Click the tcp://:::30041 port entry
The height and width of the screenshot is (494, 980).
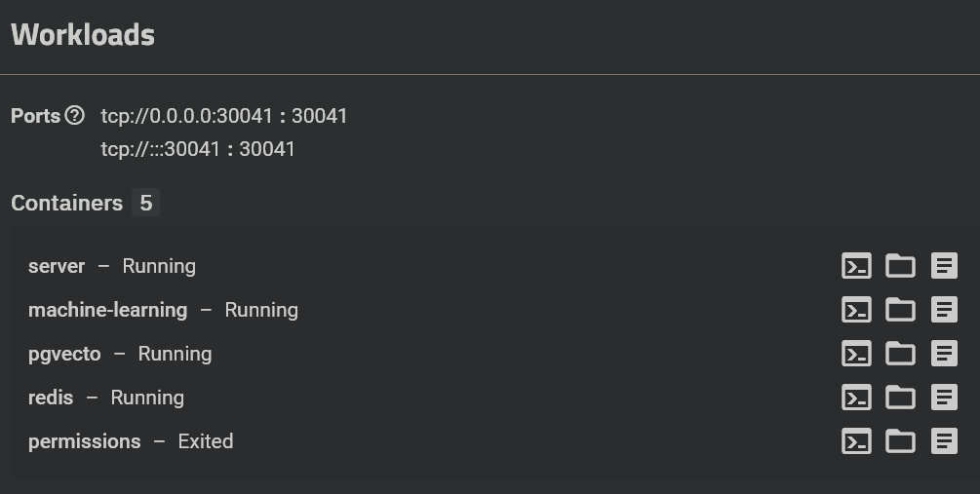[197, 149]
